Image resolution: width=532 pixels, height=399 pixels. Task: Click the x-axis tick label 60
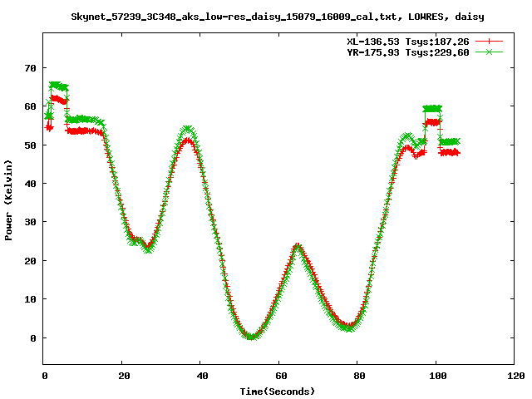point(279,377)
